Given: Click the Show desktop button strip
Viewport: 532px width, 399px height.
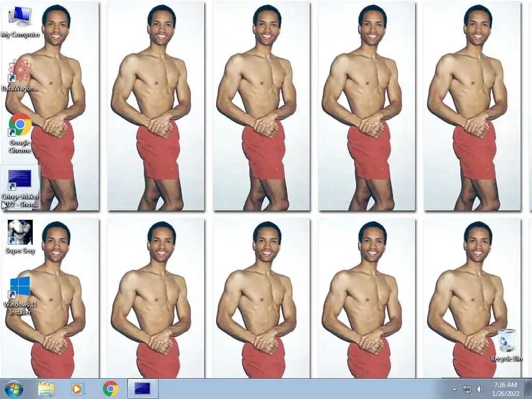Looking at the screenshot, I should 528,389.
